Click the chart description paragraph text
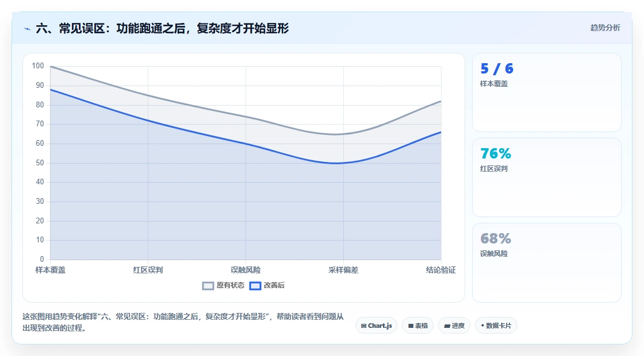Image resolution: width=644 pixels, height=356 pixels. tap(183, 322)
